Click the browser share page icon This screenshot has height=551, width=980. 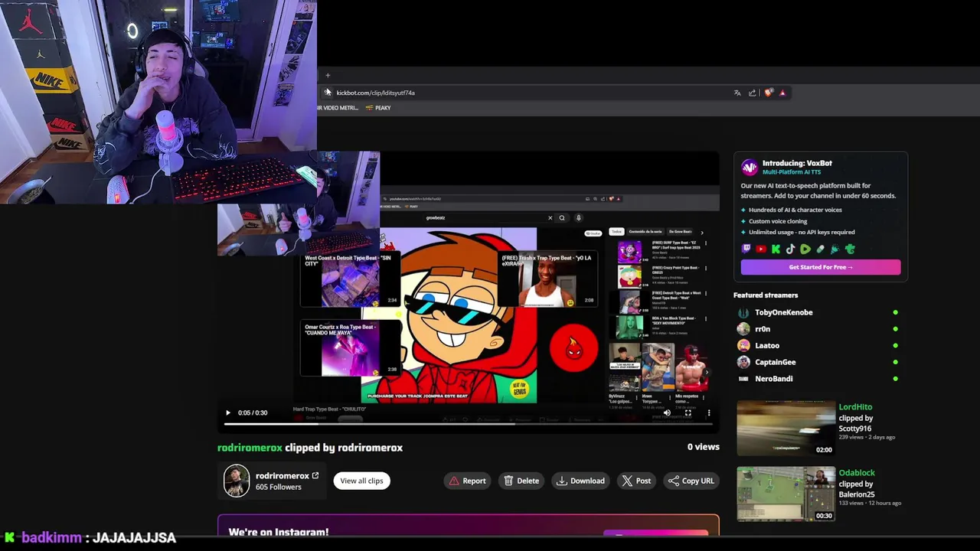[x=752, y=93]
